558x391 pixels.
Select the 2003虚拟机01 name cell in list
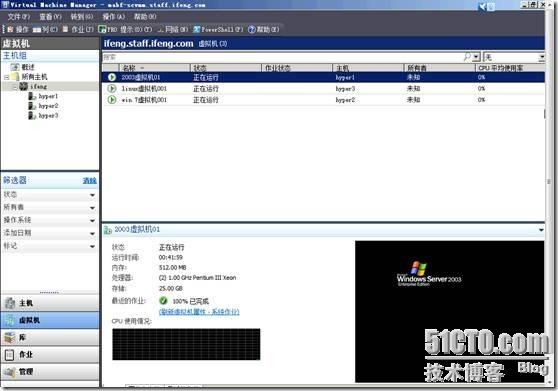point(141,77)
